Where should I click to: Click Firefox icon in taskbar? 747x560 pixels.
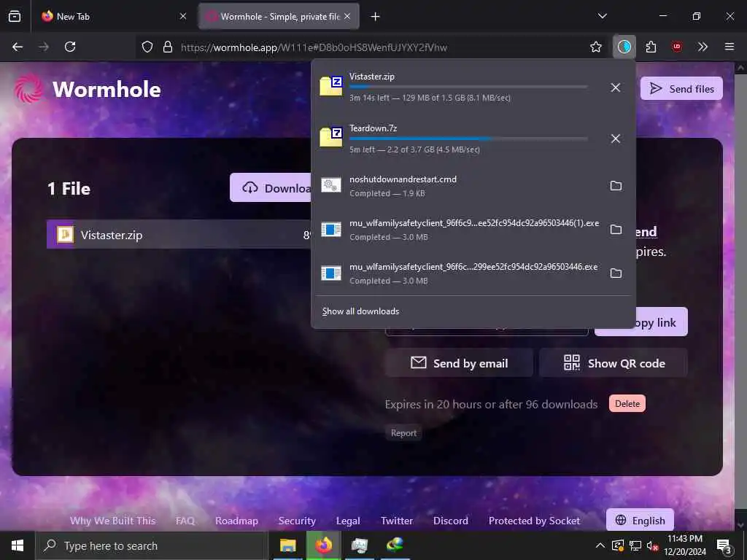pyautogui.click(x=323, y=545)
